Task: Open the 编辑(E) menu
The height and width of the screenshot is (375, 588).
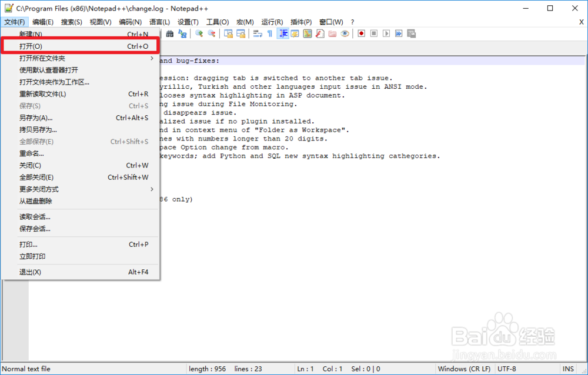Action: click(x=43, y=22)
